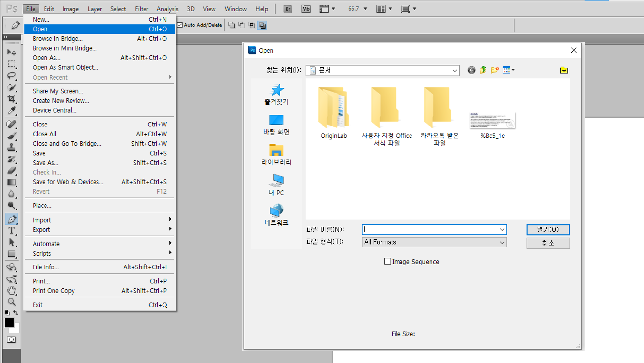Select the Crop tool
The height and width of the screenshot is (363, 644).
pyautogui.click(x=12, y=99)
